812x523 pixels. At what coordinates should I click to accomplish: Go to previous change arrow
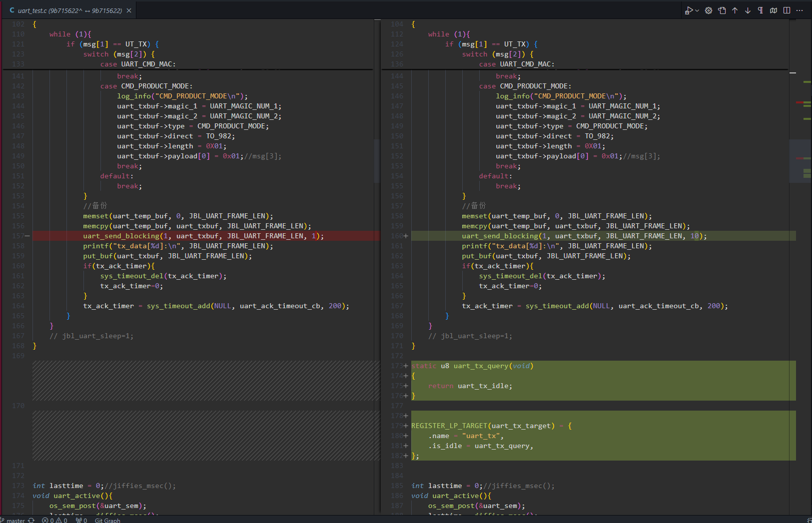pos(735,10)
